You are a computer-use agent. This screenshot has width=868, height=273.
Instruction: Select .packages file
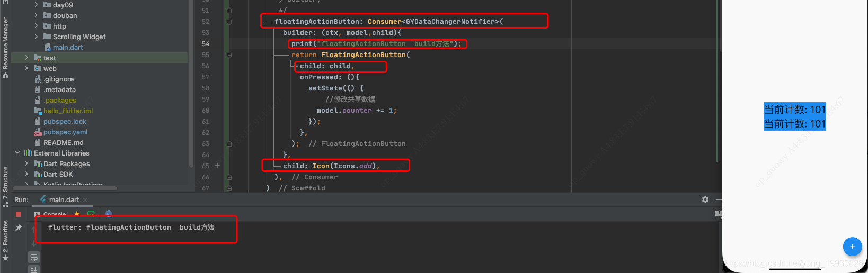click(x=59, y=100)
